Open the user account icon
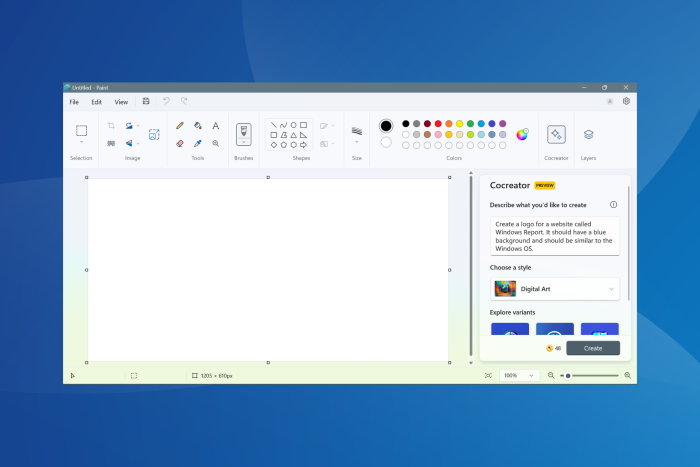The width and height of the screenshot is (700, 467). point(610,102)
